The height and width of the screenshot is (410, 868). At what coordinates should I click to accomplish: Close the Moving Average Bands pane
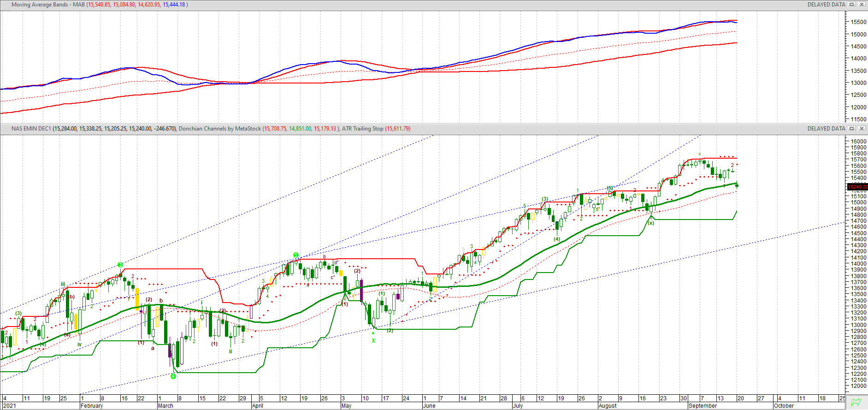(861, 5)
